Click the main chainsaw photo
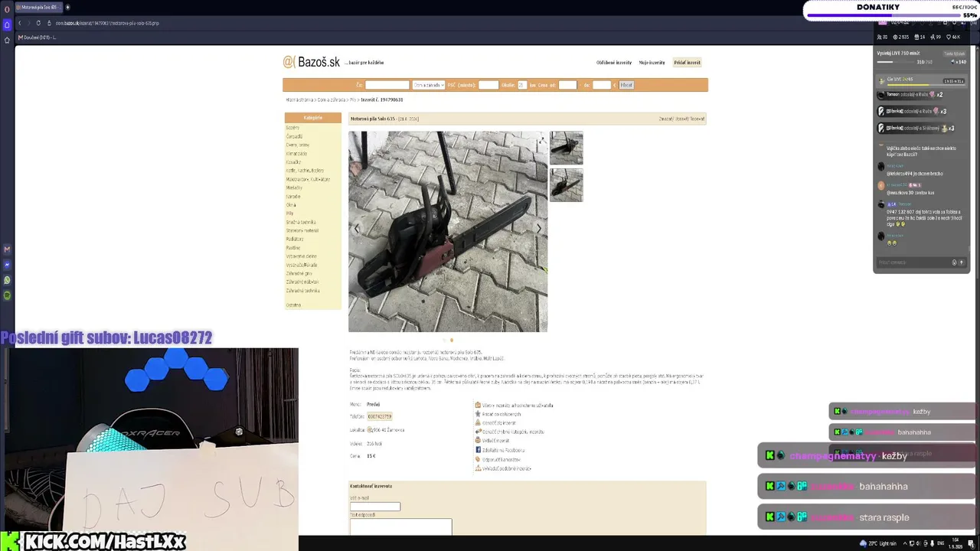980x551 pixels. click(x=448, y=232)
